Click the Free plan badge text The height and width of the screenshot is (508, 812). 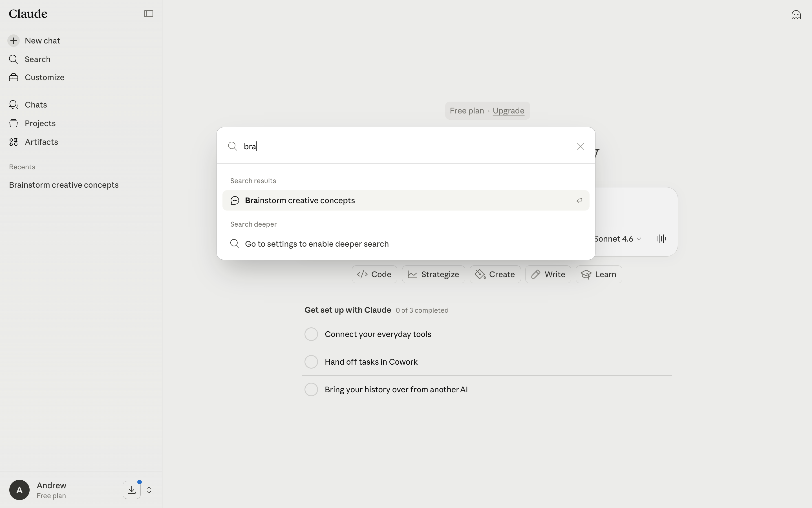[x=467, y=111]
